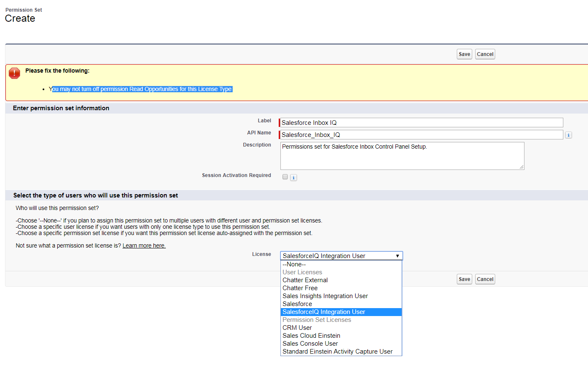Select the Salesforce license option
Viewport: 588px width, 382px height.
341,304
